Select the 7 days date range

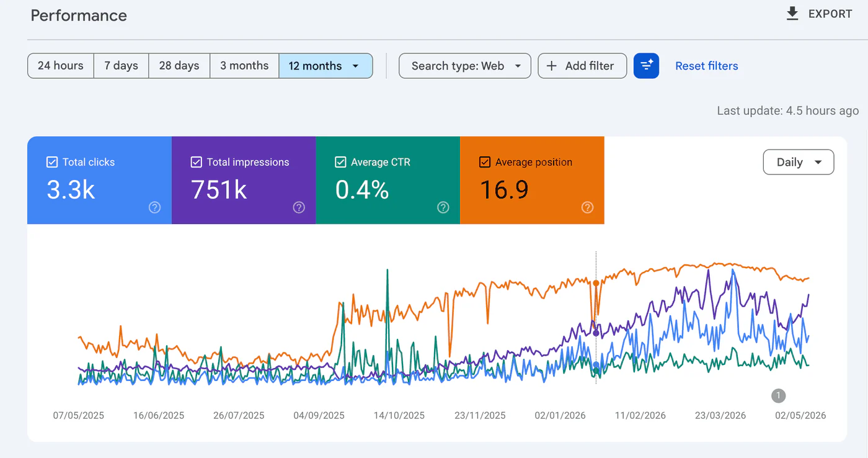[x=121, y=66]
